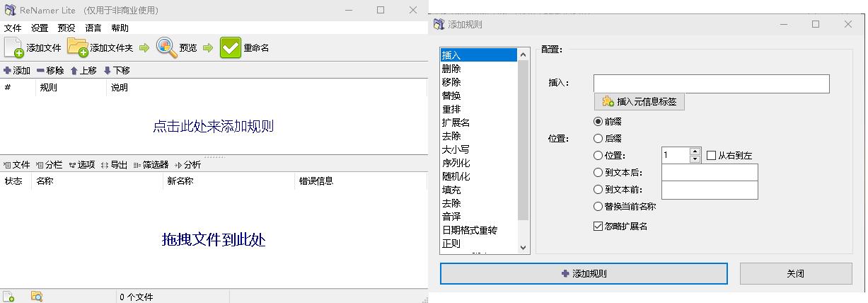Screen dimensions: 868x303
Task: Click the rule type list scrollbar thumb
Action: tap(523, 141)
